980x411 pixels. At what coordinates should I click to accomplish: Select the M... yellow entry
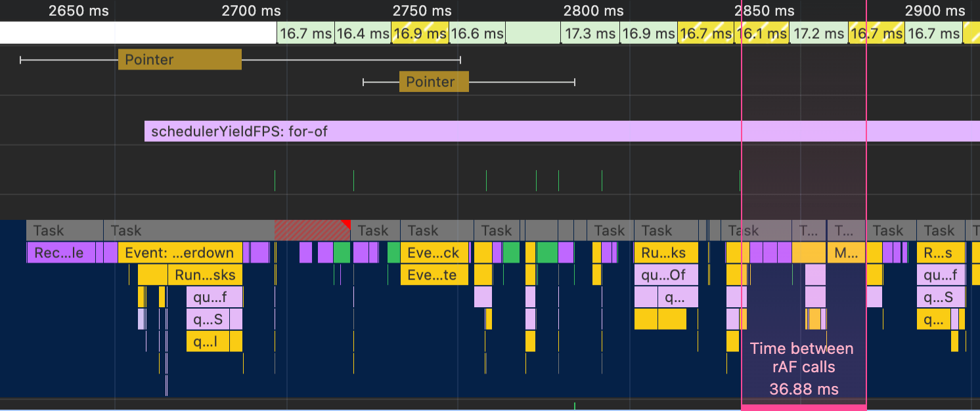coord(847,253)
